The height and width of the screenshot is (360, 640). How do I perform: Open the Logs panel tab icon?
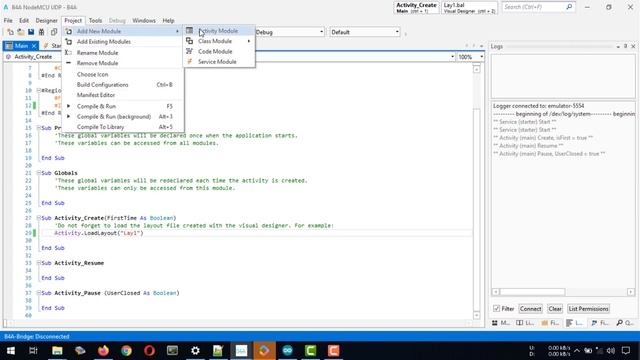pyautogui.click(x=569, y=323)
